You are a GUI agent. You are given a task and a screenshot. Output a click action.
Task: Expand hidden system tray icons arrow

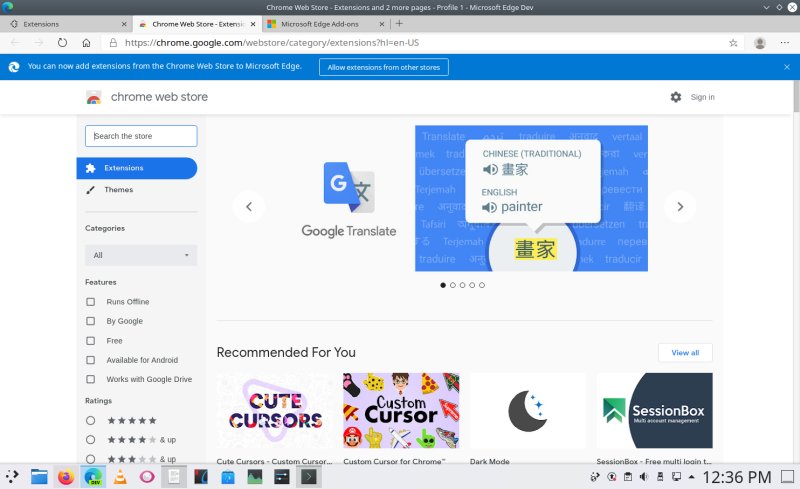click(691, 477)
